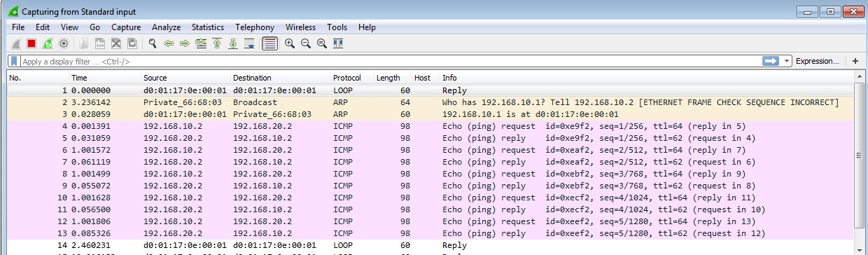868x255 pixels.
Task: Select packet 14 LOOP Reply row
Action: pyautogui.click(x=431, y=245)
